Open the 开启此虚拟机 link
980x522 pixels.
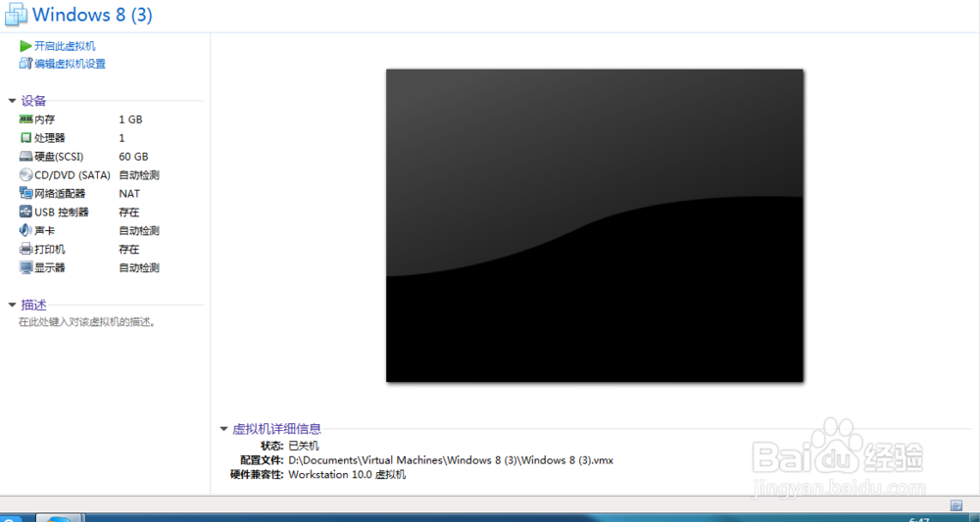click(x=65, y=46)
